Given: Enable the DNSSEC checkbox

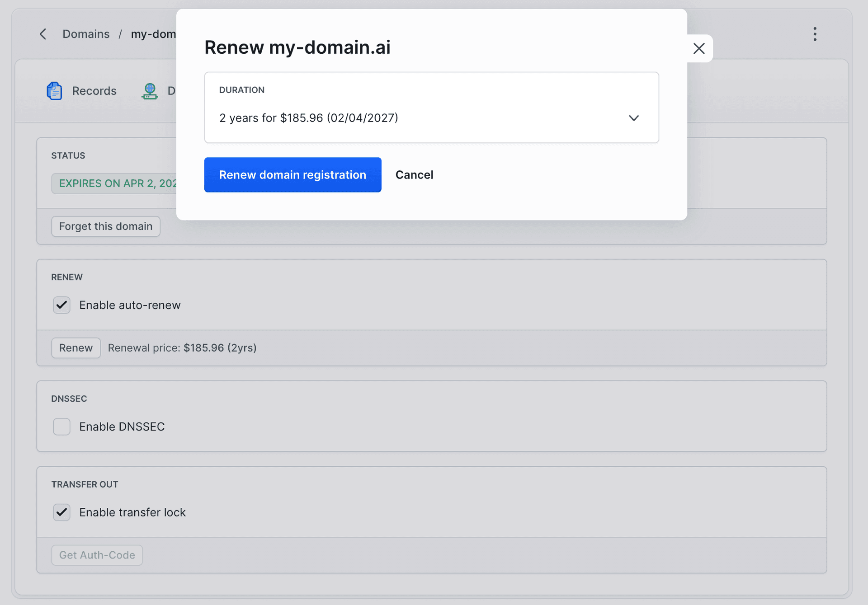Looking at the screenshot, I should [61, 427].
